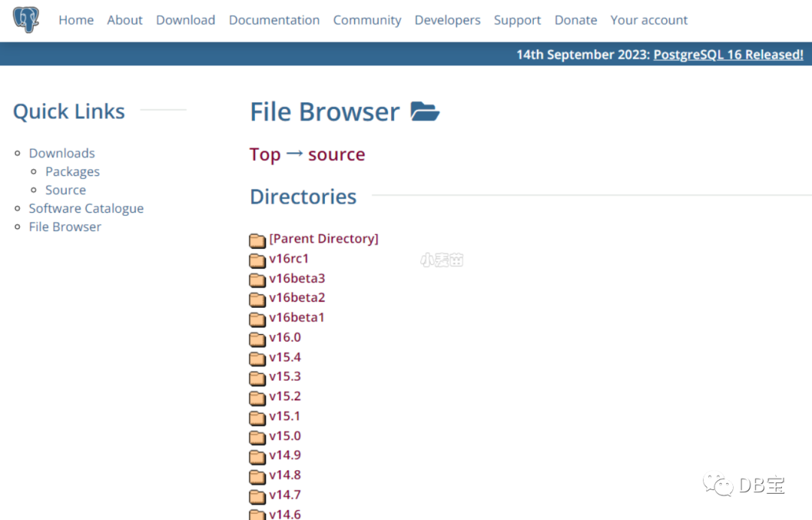Open the Home menu item
812x520 pixels.
[76, 20]
